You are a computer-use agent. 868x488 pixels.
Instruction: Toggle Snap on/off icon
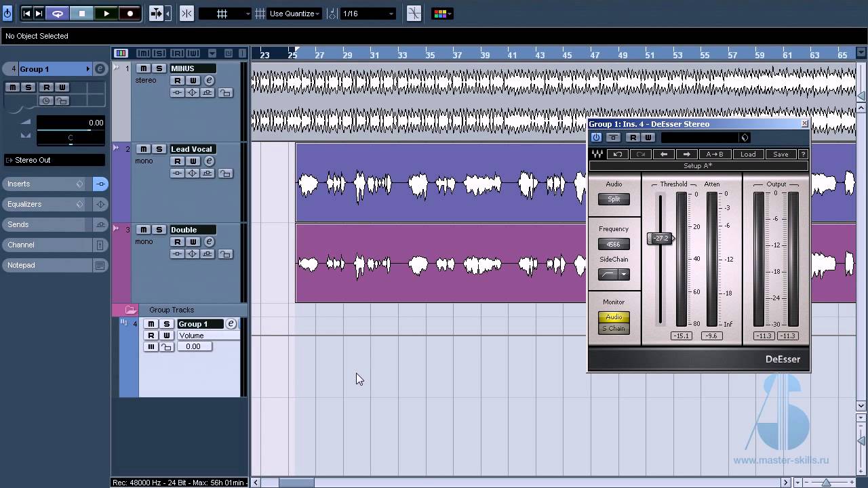(x=186, y=14)
